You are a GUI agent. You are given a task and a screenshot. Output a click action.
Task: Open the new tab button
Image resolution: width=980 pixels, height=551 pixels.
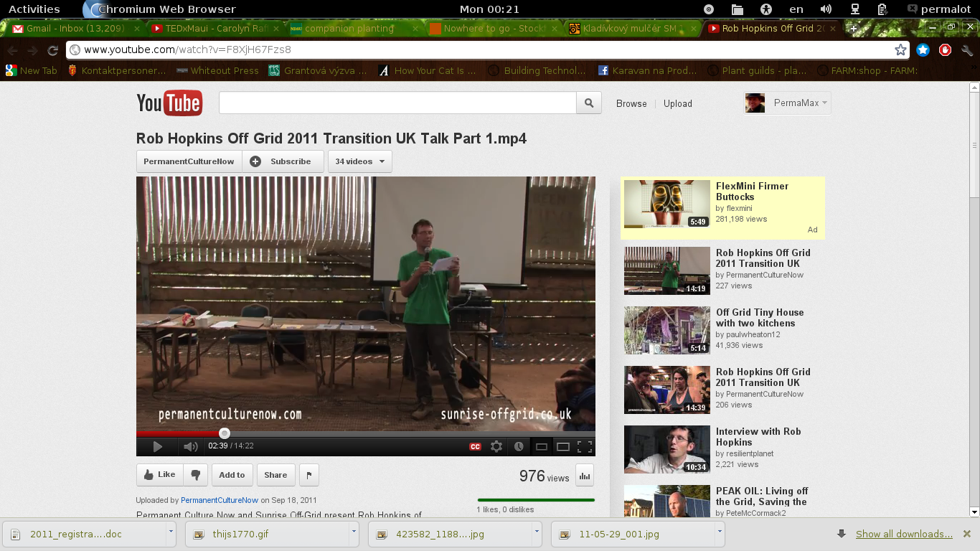pyautogui.click(x=854, y=28)
